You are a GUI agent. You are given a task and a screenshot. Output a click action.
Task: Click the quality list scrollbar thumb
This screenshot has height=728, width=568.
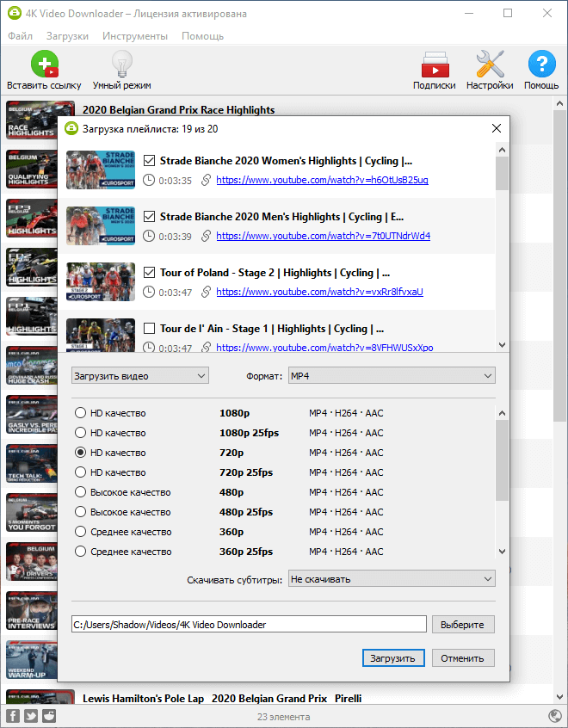[x=502, y=460]
